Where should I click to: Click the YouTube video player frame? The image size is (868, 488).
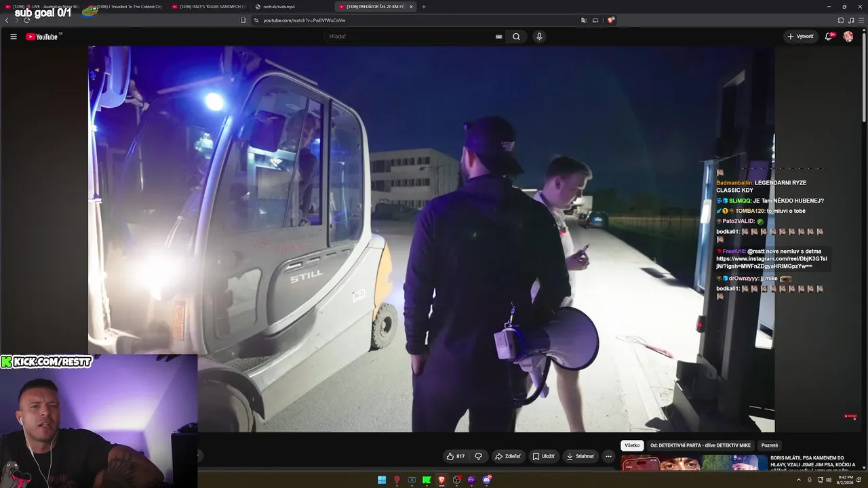click(431, 239)
